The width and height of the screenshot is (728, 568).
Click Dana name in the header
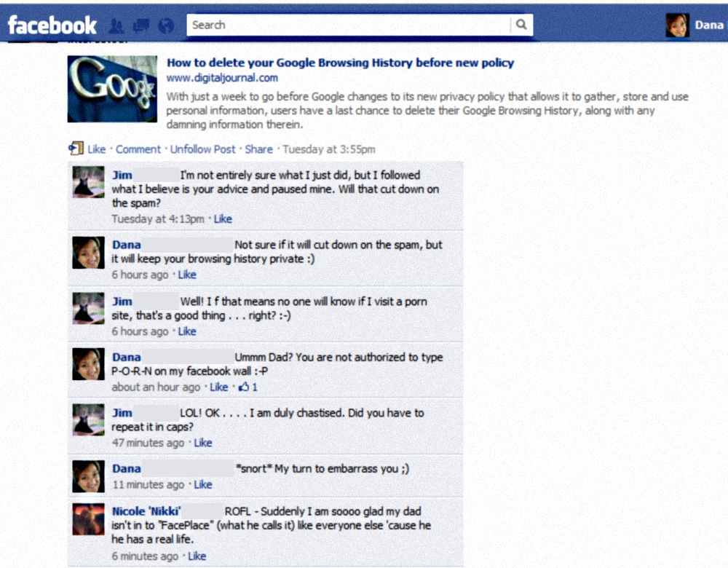tap(709, 25)
